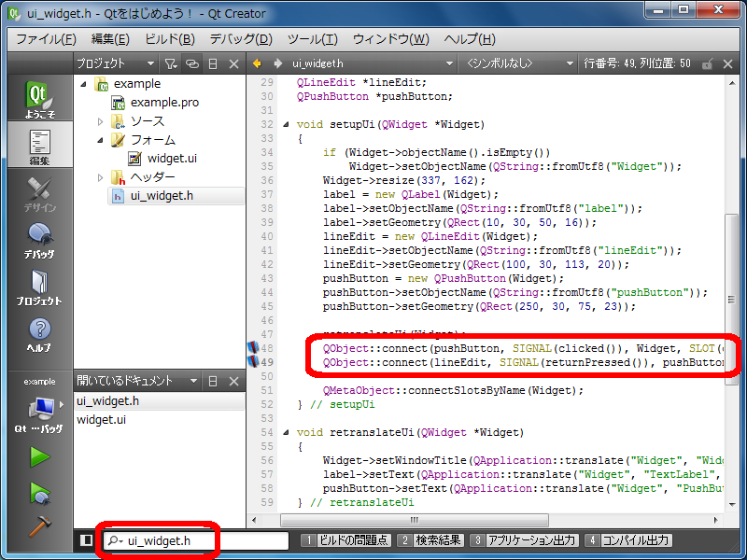Image resolution: width=747 pixels, height=560 pixels.
Task: Collapse the setupUi function fold marker
Action: click(287, 124)
